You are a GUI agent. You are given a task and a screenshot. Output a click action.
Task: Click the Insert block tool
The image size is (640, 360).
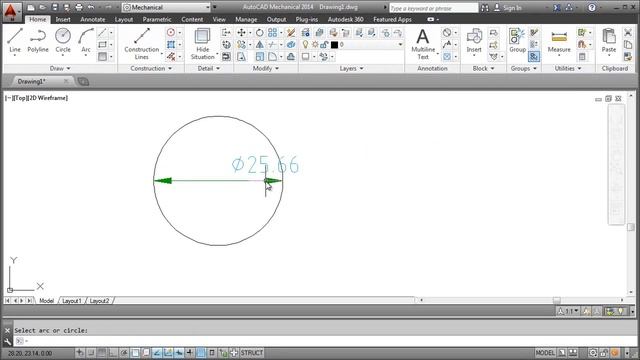point(474,41)
